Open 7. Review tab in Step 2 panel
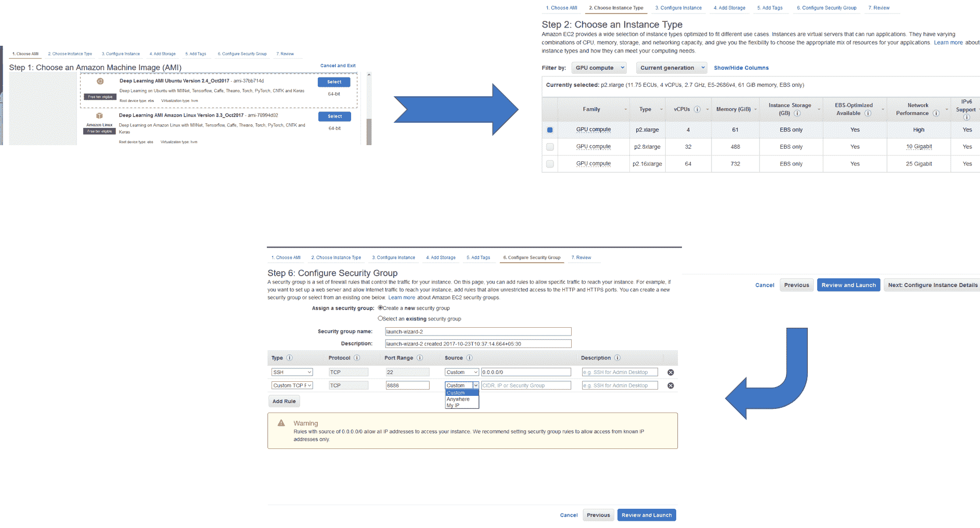Viewport: 980px width, 528px height. [x=879, y=8]
